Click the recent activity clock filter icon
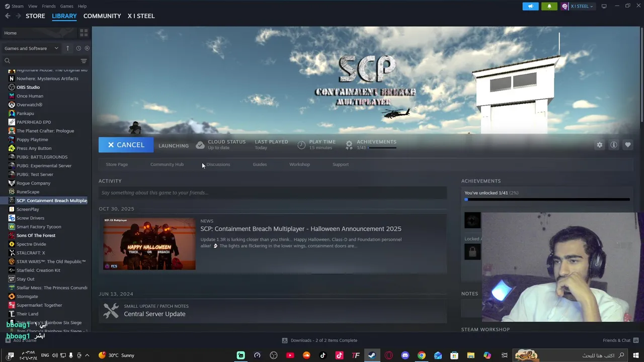 78,48
